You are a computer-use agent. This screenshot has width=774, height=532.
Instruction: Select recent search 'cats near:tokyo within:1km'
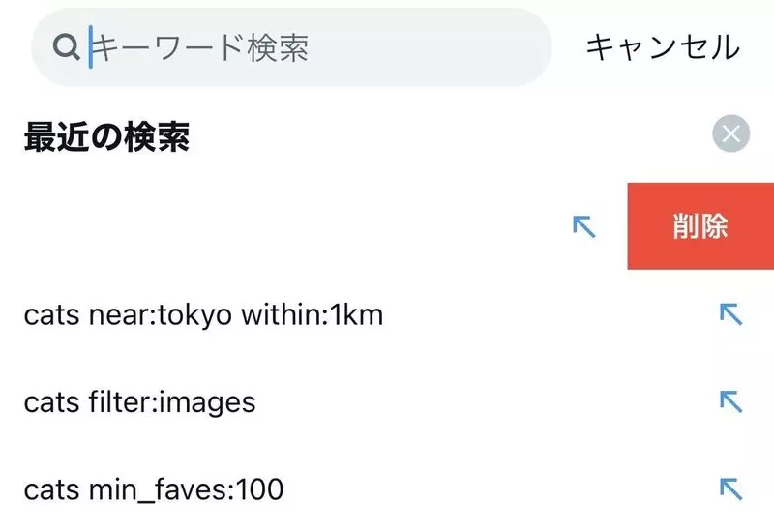point(203,314)
